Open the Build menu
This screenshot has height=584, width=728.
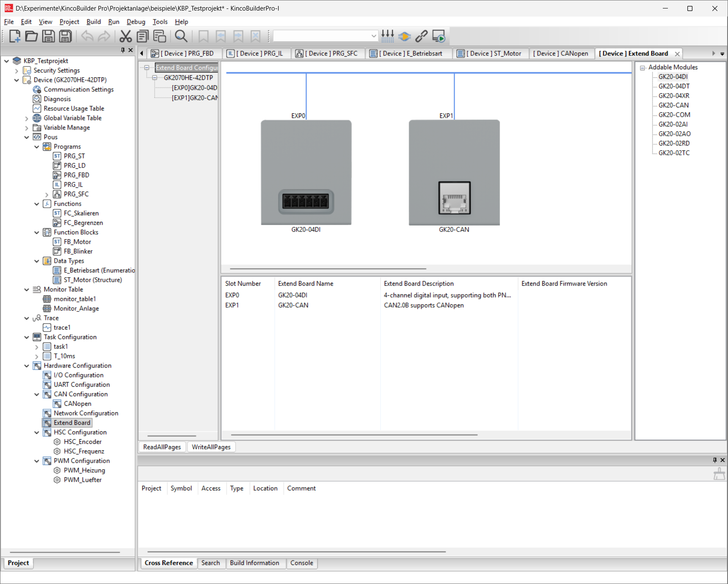coord(94,22)
